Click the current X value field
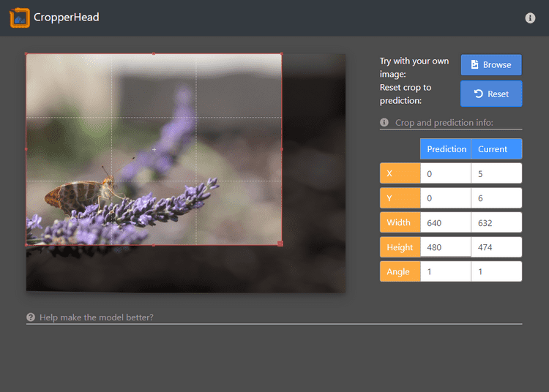This screenshot has width=549, height=392. click(496, 173)
